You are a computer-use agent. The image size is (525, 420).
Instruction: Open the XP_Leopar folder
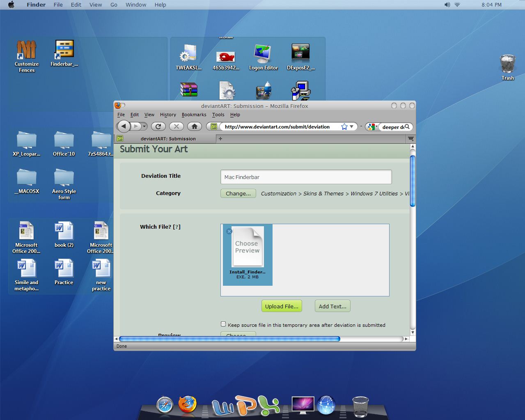(x=27, y=144)
